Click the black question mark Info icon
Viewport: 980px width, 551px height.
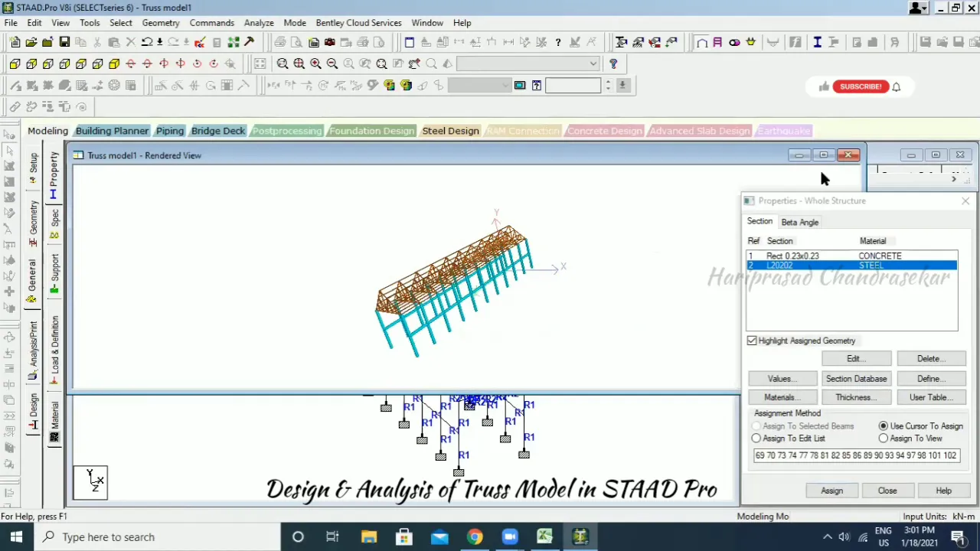coord(558,42)
